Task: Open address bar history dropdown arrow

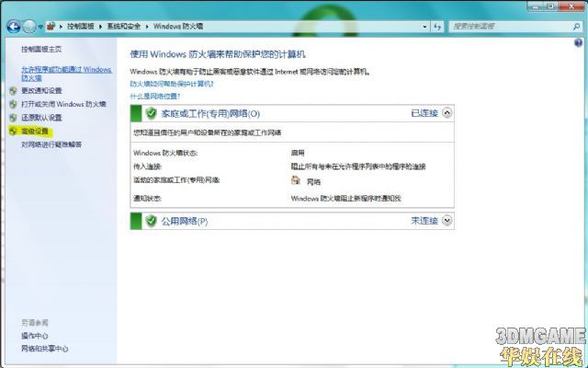Action: click(x=424, y=27)
